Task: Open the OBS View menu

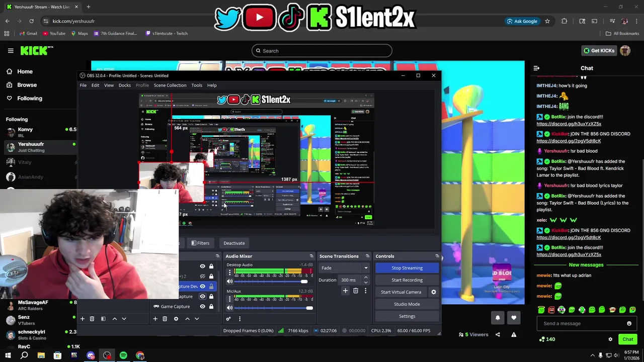Action: pos(109,85)
